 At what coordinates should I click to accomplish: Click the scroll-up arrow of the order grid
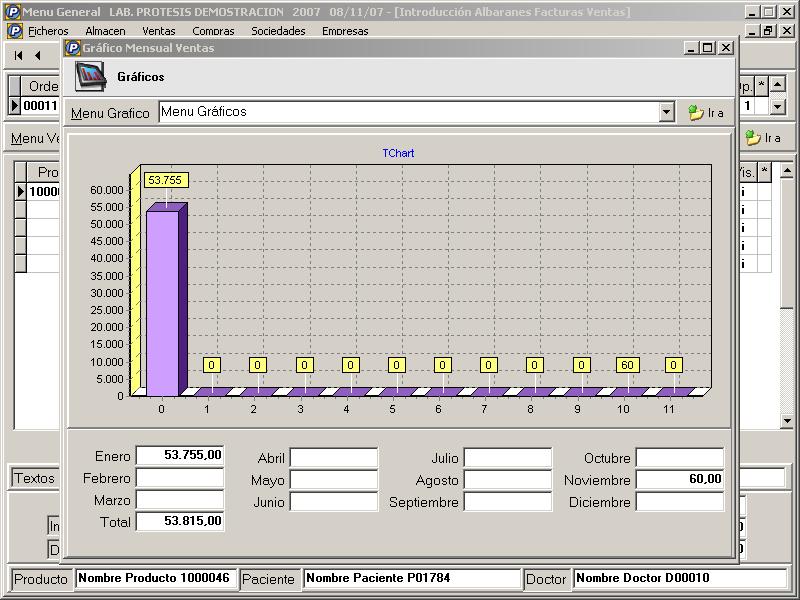click(777, 84)
